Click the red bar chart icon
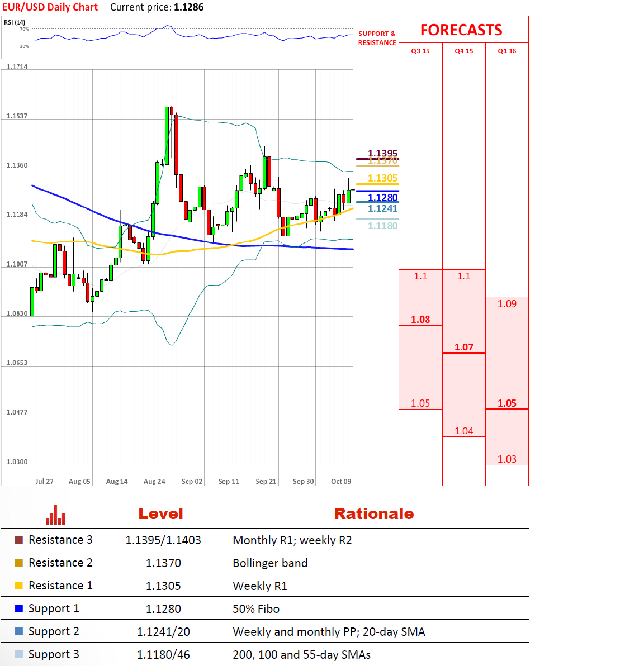 56,515
